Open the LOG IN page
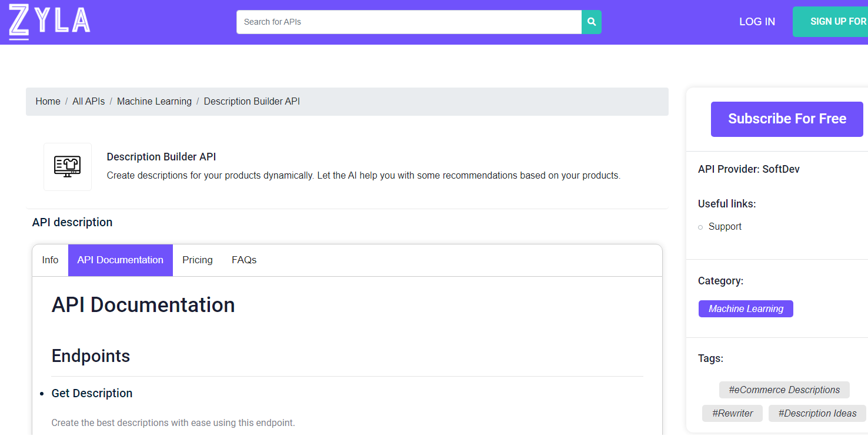The width and height of the screenshot is (868, 436). 757,21
